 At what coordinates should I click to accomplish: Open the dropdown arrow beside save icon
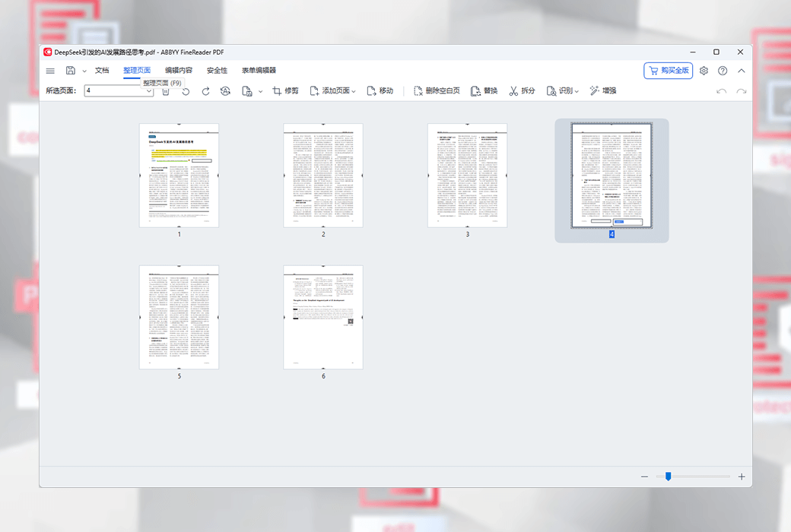click(84, 71)
